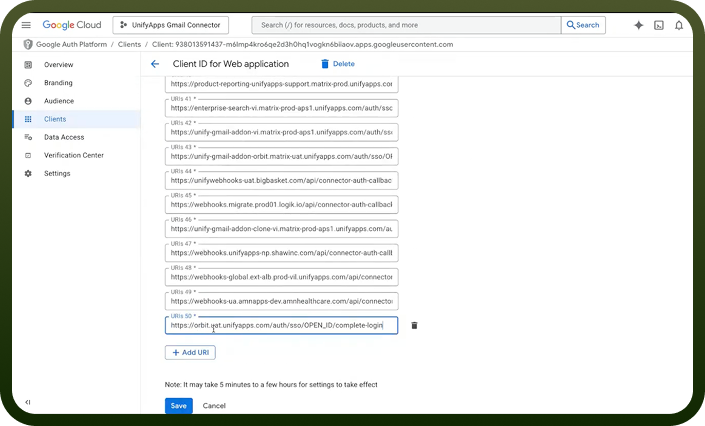The width and height of the screenshot is (705, 426).
Task: Edit the URIs 47 shawinc field
Action: [x=281, y=253]
